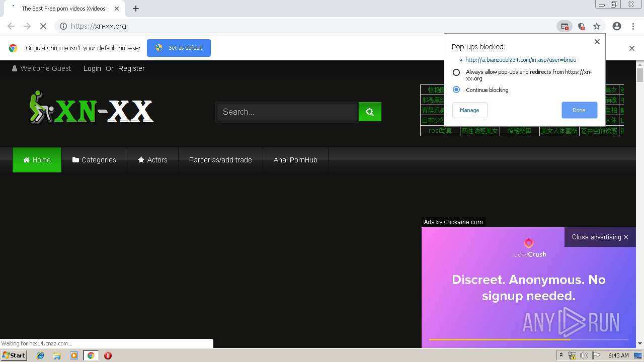This screenshot has width=644, height=362.
Task: Click the browser forward arrow
Action: (x=27, y=26)
